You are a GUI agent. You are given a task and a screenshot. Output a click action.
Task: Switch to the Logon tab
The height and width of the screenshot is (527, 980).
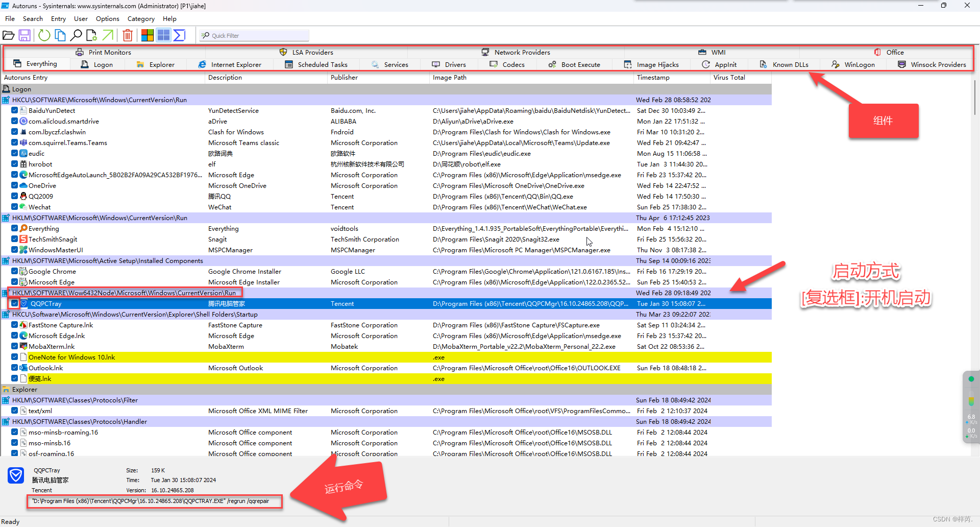coord(97,64)
